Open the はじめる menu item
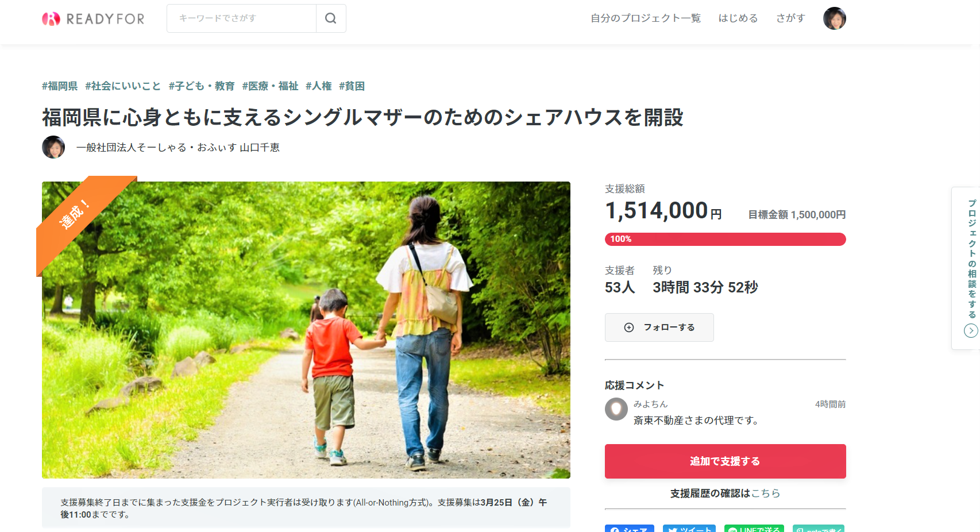This screenshot has height=532, width=980. coord(738,18)
